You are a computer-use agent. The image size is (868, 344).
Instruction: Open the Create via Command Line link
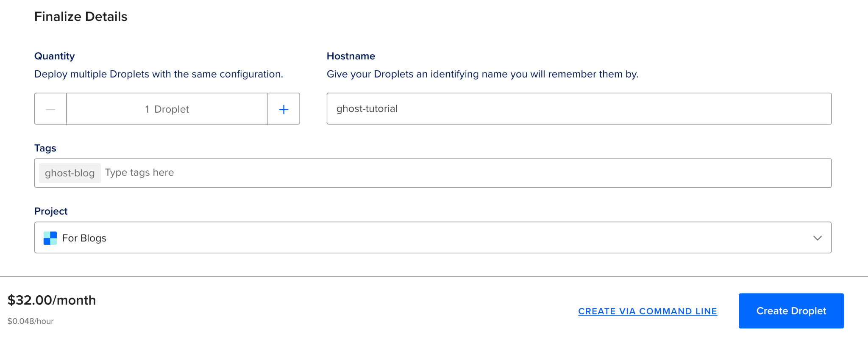click(647, 311)
